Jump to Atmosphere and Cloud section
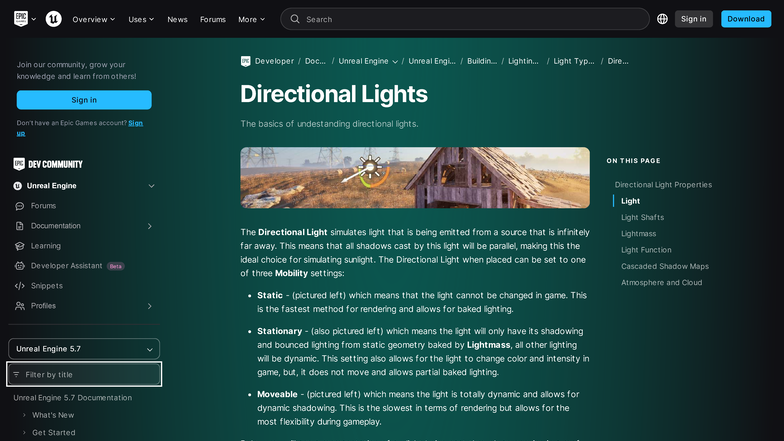The width and height of the screenshot is (784, 441). [661, 282]
